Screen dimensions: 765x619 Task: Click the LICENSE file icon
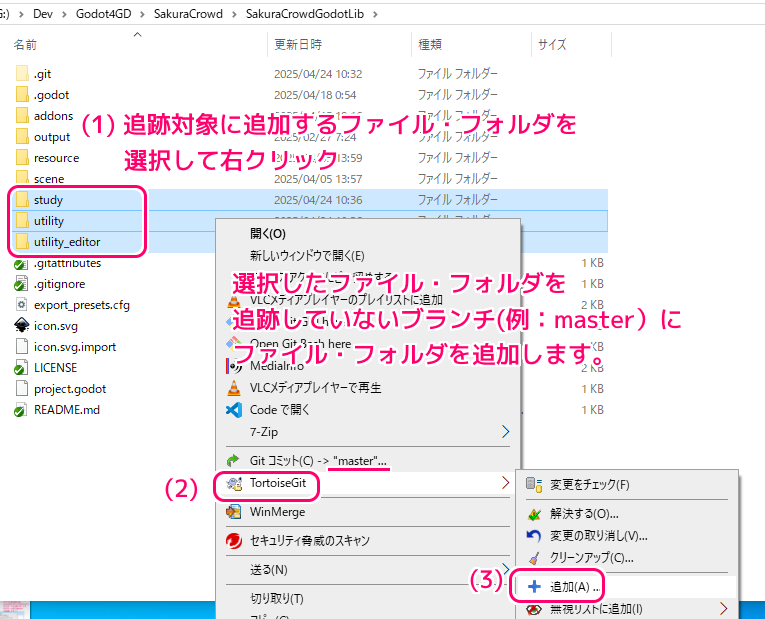(21, 368)
